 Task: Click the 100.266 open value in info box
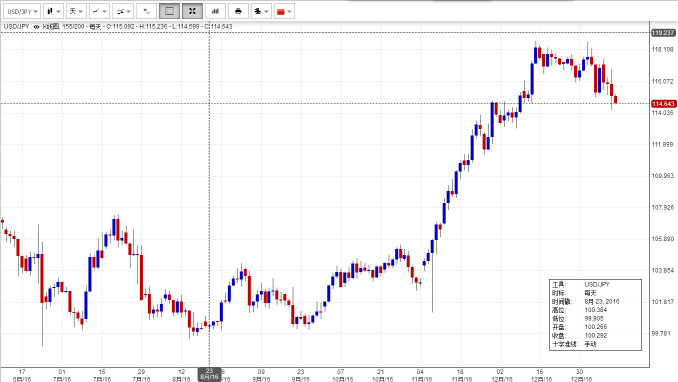(596, 327)
